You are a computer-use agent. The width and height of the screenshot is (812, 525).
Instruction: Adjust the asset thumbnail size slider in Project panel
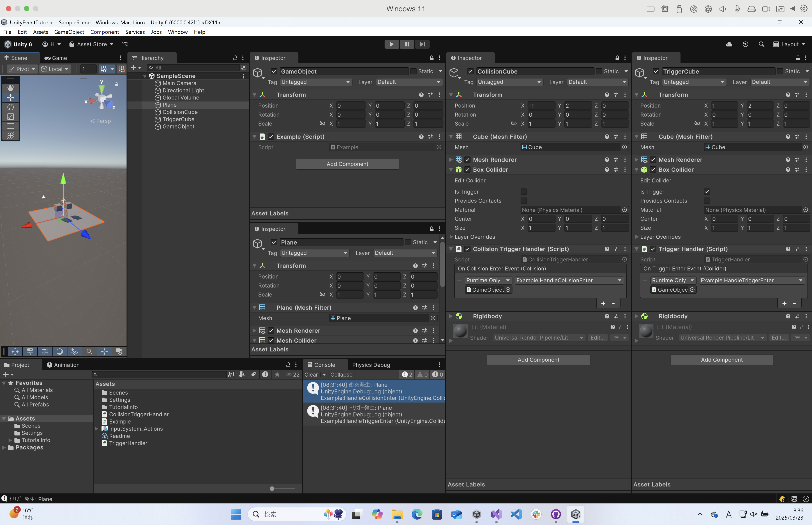272,488
